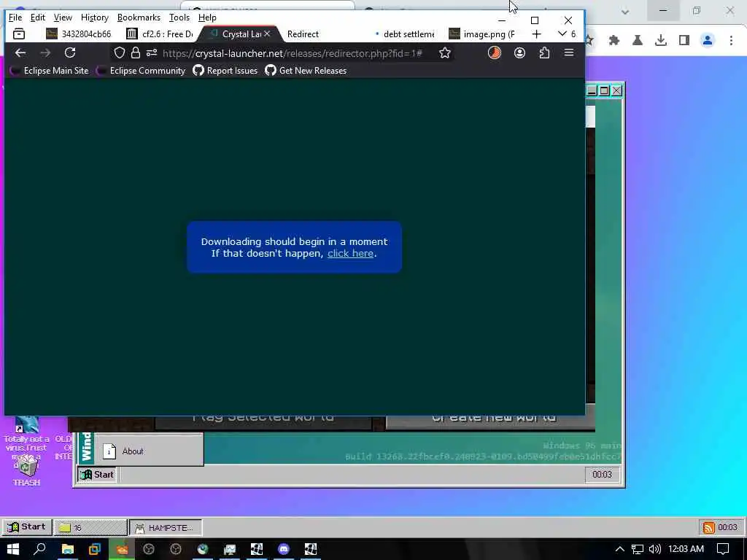
Task: Open the Bookmarks menu
Action: 139,17
